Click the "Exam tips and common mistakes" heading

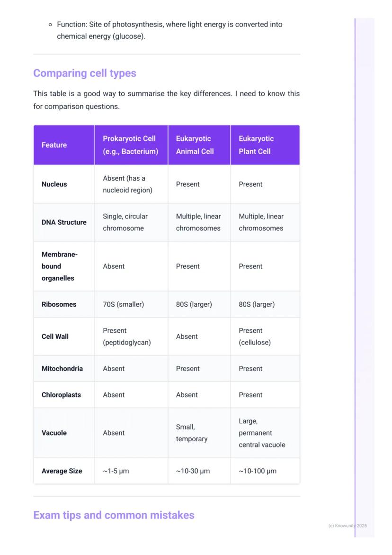pos(114,515)
